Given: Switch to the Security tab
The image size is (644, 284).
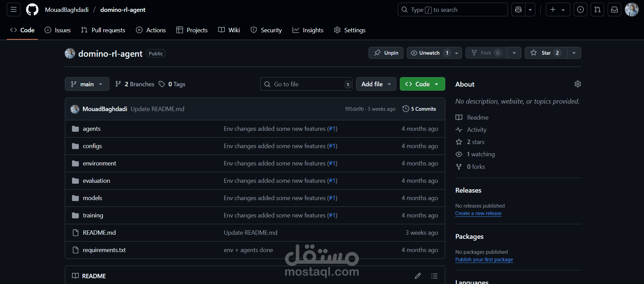Looking at the screenshot, I should click(266, 30).
